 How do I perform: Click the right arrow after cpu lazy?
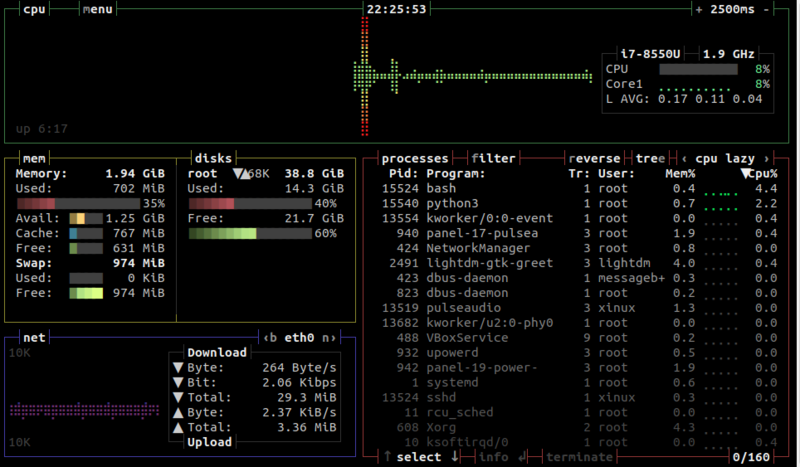pos(766,158)
